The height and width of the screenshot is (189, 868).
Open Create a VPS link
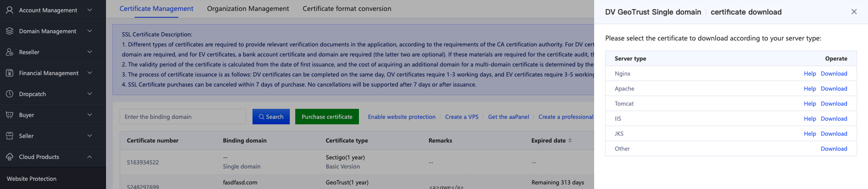tap(462, 117)
